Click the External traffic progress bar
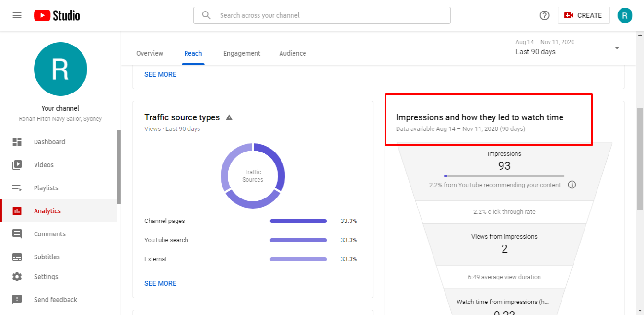Screen dimensions: 644x315 298,259
